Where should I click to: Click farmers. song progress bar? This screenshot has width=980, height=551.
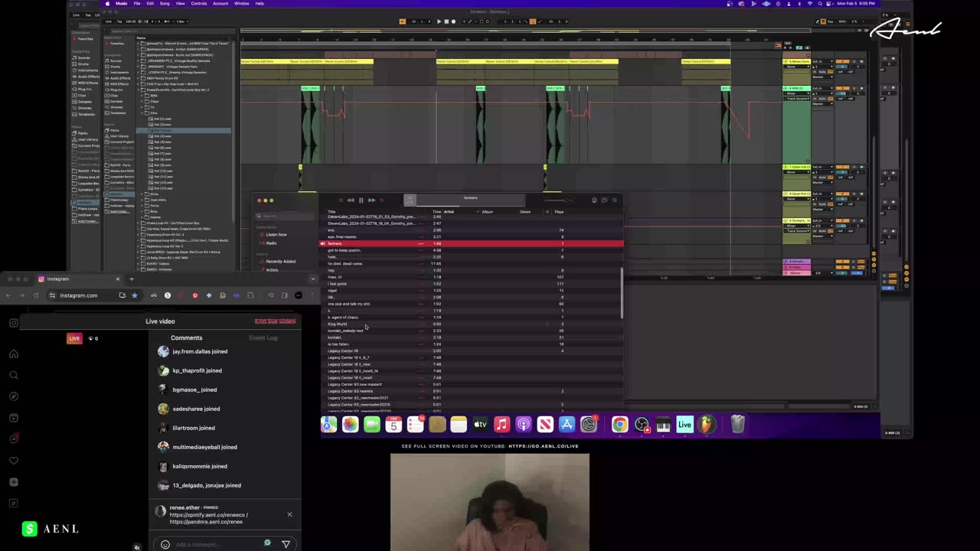(x=471, y=206)
